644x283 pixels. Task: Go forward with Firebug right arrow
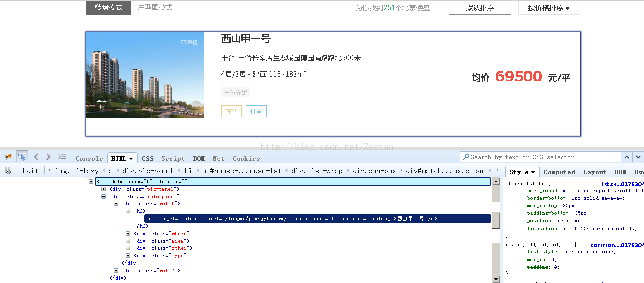pos(48,157)
